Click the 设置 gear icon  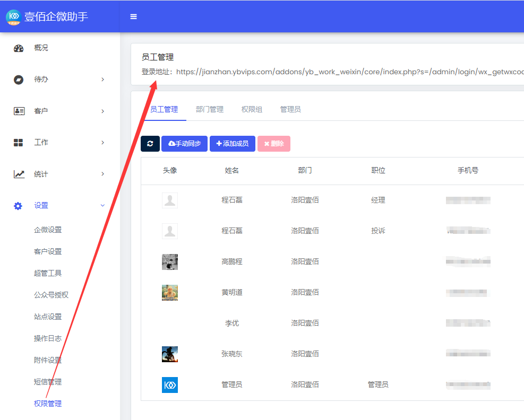[x=18, y=206]
